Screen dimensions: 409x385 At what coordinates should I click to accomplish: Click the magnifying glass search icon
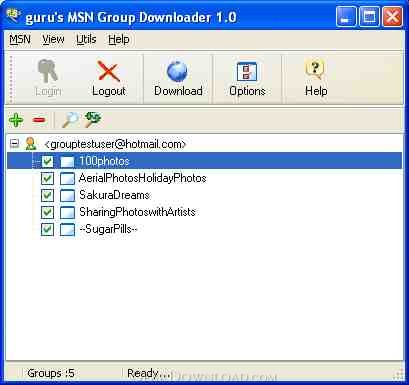(70, 120)
